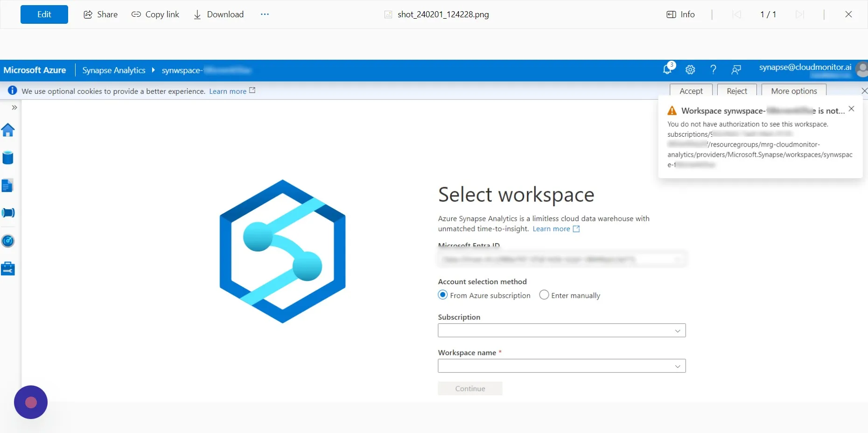Click the disabled Continue button
The height and width of the screenshot is (433, 868).
coord(470,388)
